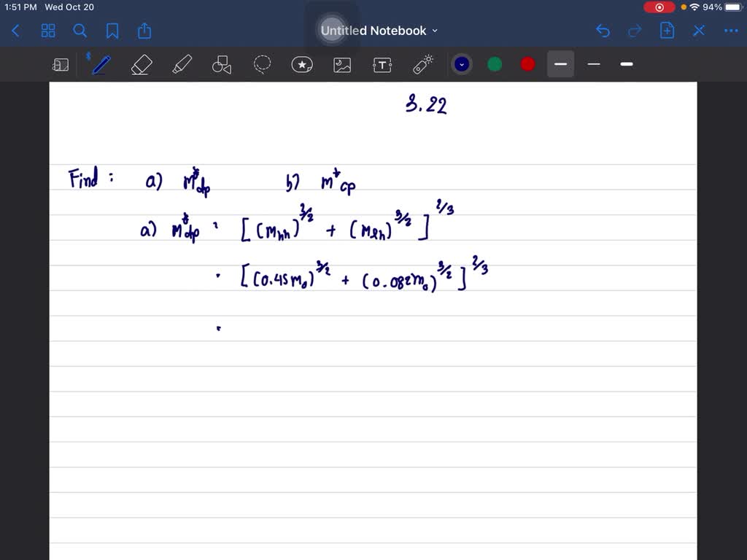Open the three-dot more options menu
747x560 pixels.
pos(730,31)
